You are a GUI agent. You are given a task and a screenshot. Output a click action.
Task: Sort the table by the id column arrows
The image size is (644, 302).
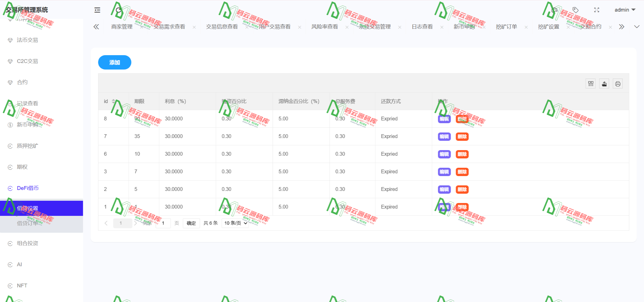[x=113, y=101]
